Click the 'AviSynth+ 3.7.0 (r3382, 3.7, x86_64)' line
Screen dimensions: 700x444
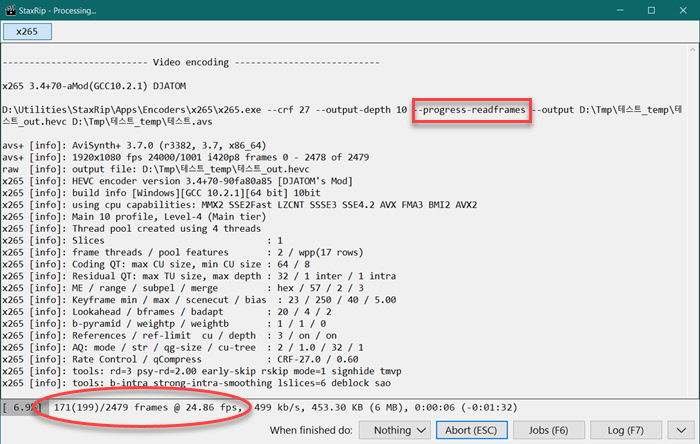134,145
